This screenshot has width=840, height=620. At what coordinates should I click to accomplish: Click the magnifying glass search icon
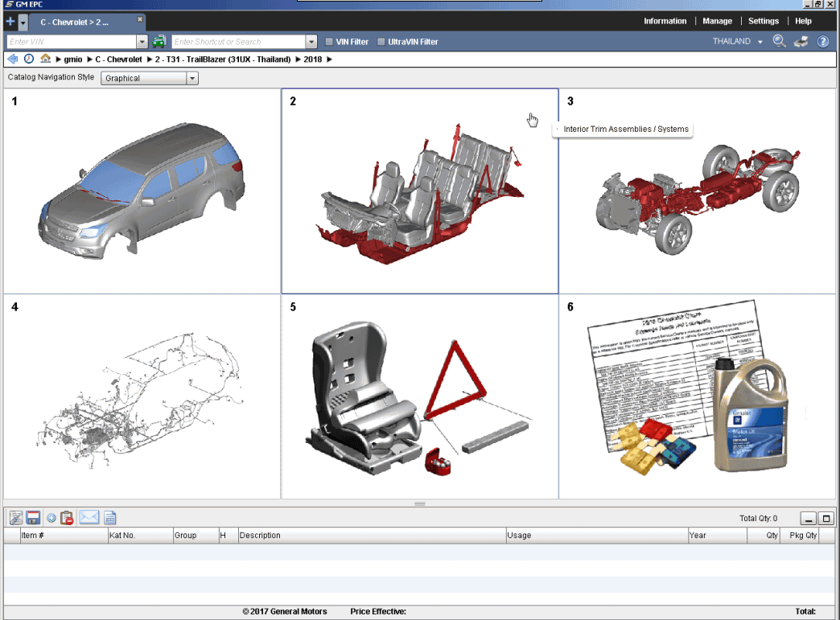(x=779, y=42)
